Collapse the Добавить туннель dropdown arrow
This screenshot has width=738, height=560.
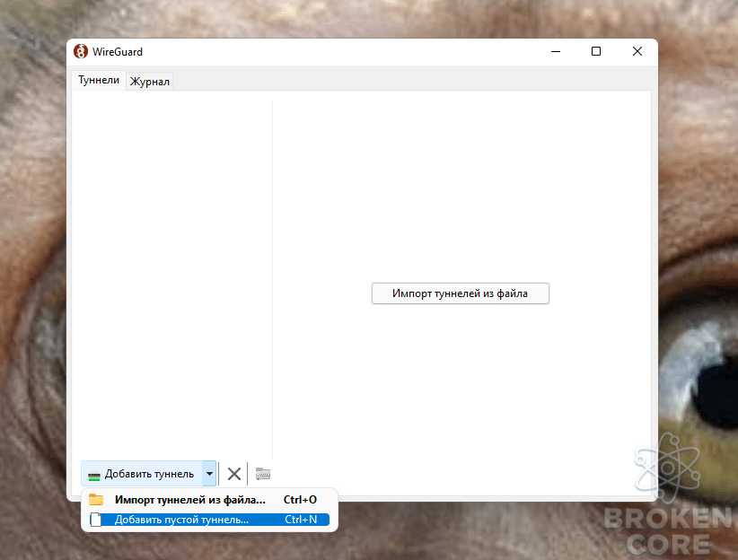coord(209,474)
